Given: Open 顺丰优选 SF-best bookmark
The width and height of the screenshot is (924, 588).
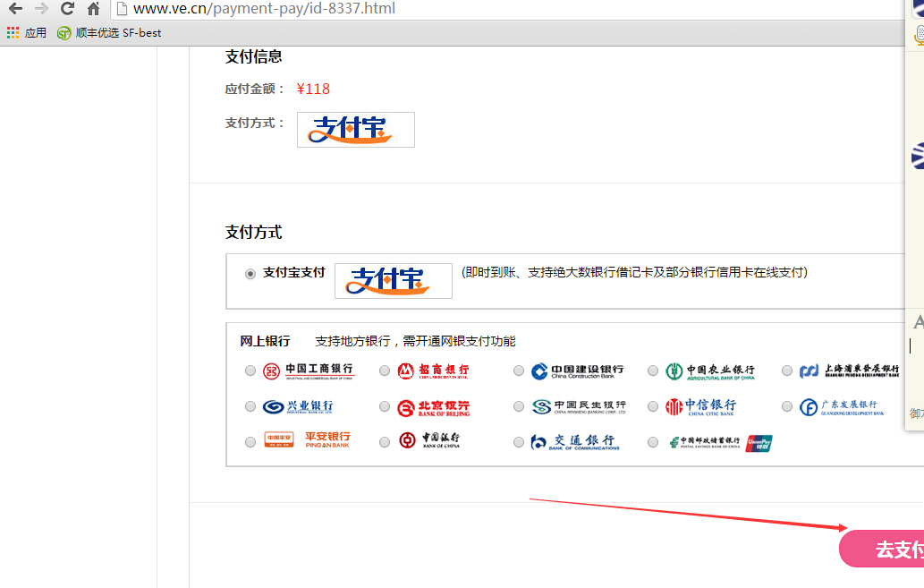Looking at the screenshot, I should click(109, 33).
